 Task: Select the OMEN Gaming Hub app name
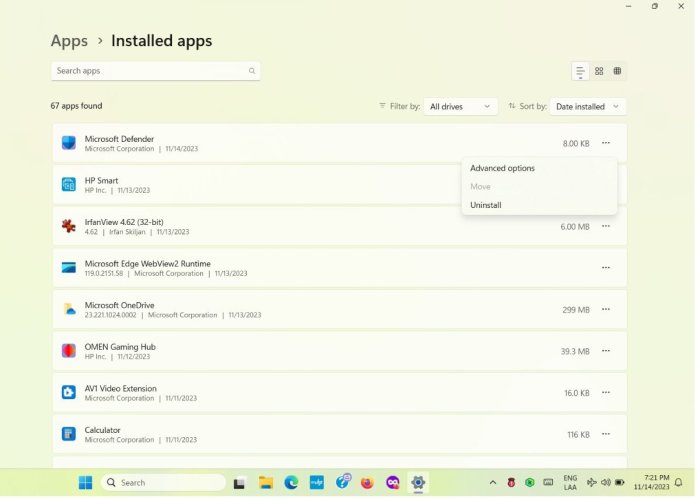coord(121,349)
